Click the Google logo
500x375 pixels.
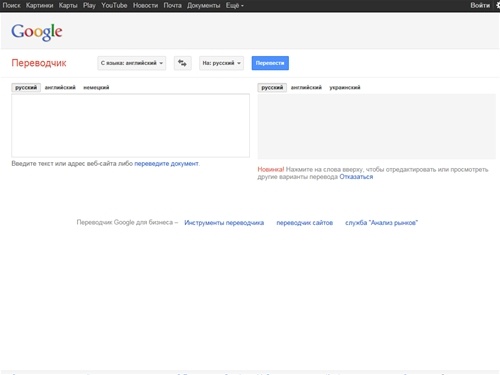37,32
